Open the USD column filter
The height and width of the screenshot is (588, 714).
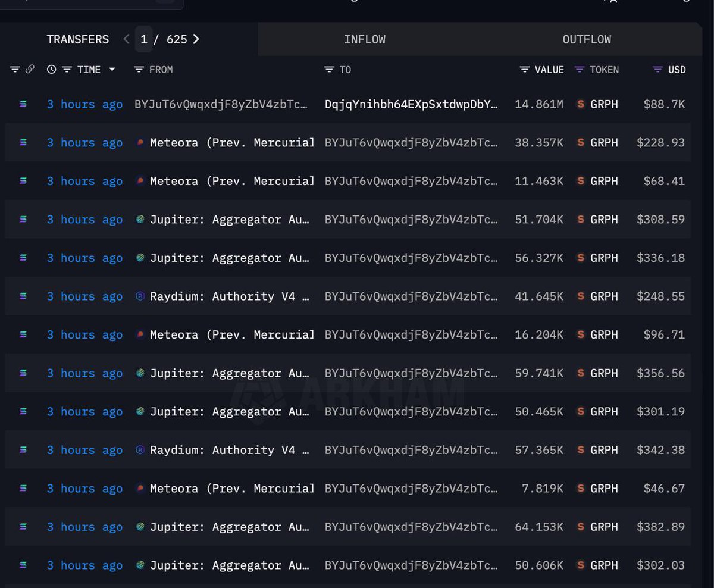pyautogui.click(x=657, y=70)
